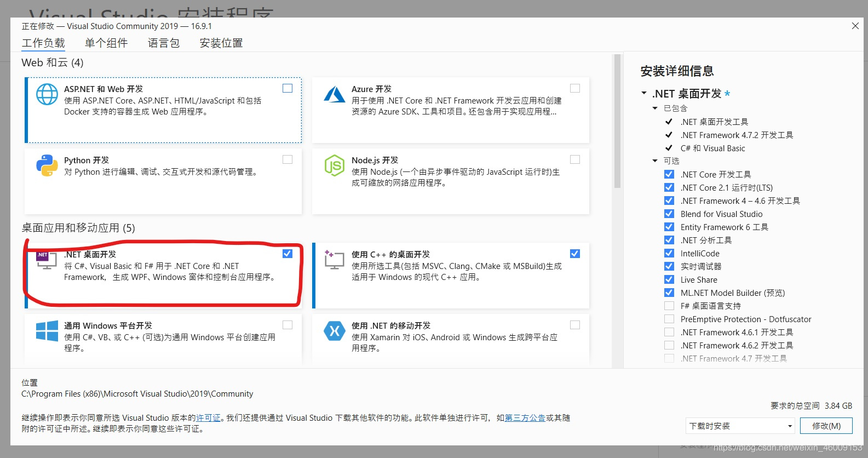Switch to the 安装位置 tab

[x=221, y=43]
